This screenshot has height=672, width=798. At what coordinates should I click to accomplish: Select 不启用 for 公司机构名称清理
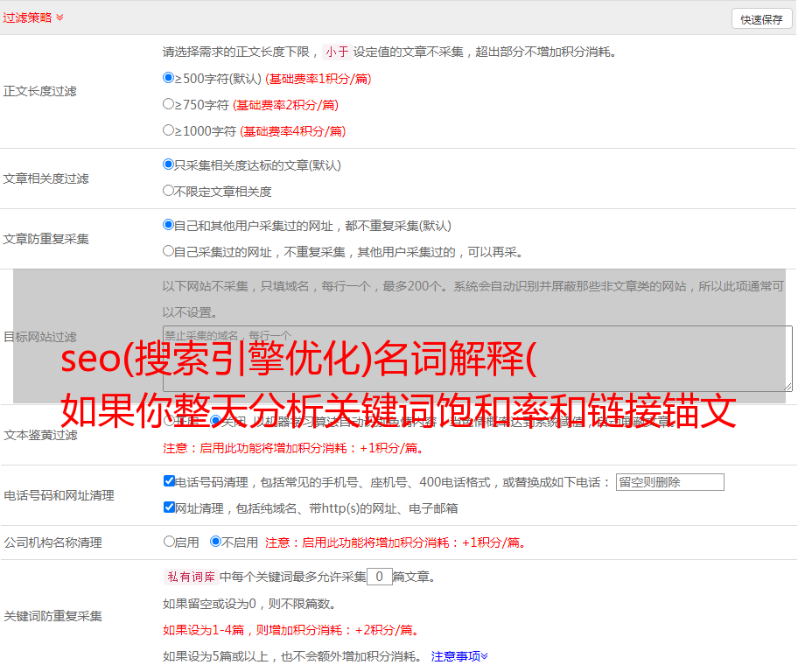coord(216,542)
